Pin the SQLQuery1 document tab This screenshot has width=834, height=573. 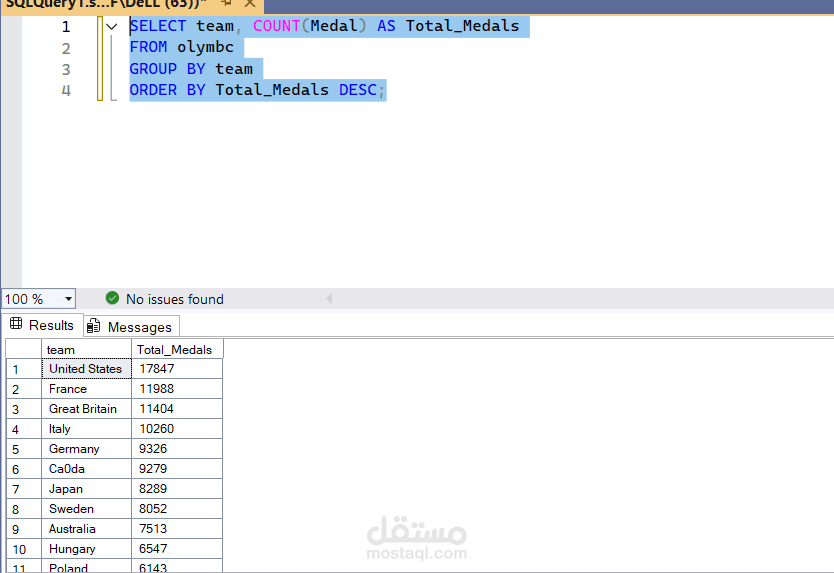tap(226, 3)
